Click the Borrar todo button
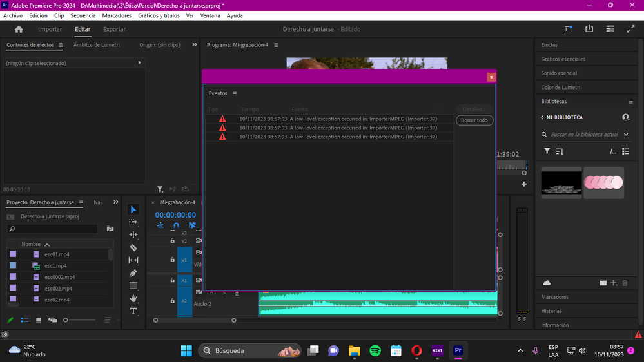This screenshot has height=362, width=644. pyautogui.click(x=474, y=120)
